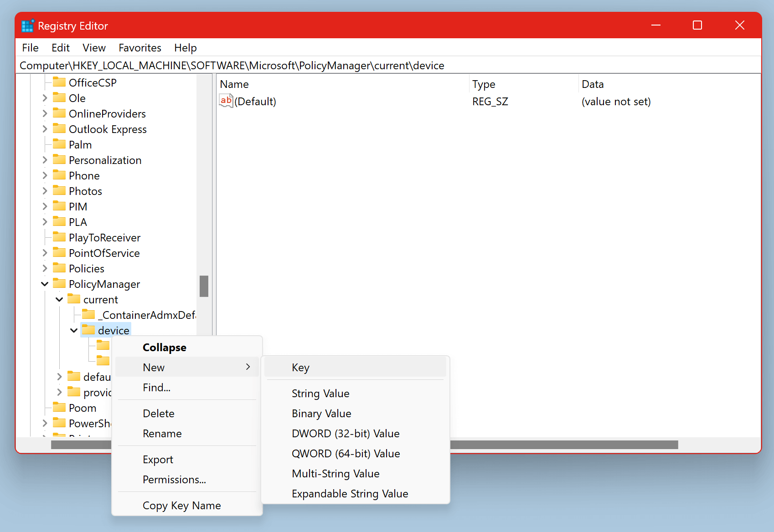
Task: Expand the Phone key
Action: 45,175
